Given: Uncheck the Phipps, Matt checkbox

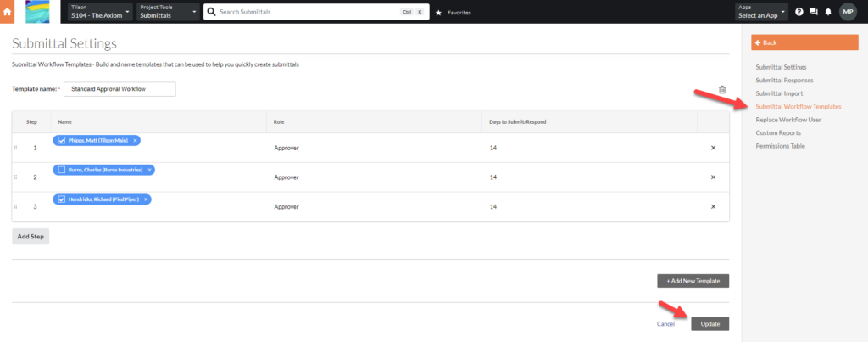Looking at the screenshot, I should click(62, 140).
